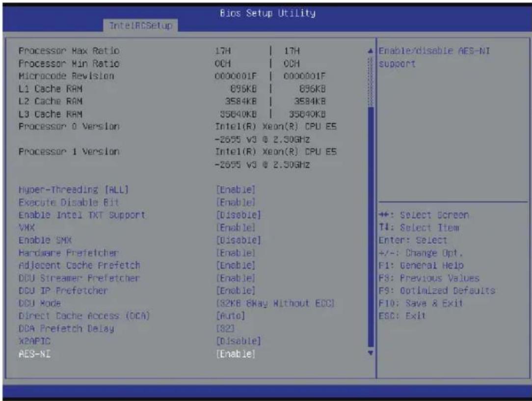Click the Enter: Select hint

[413, 240]
